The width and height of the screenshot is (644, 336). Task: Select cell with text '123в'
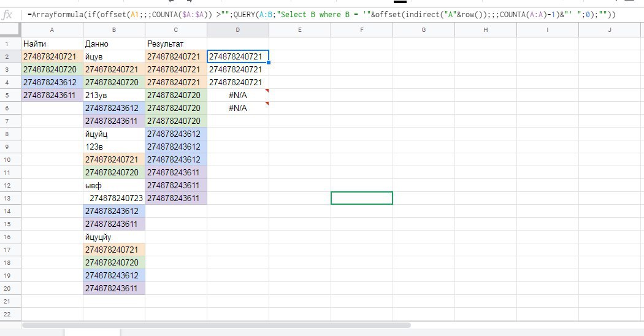tap(113, 147)
